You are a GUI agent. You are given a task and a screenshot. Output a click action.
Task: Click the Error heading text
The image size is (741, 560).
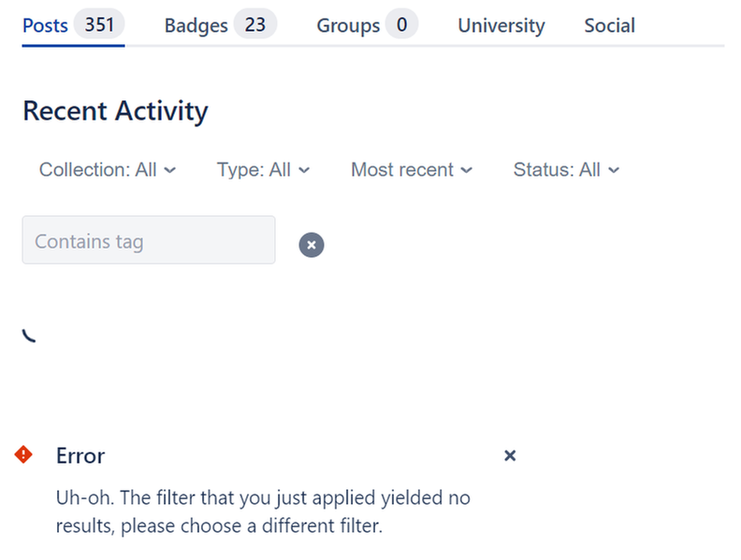80,455
